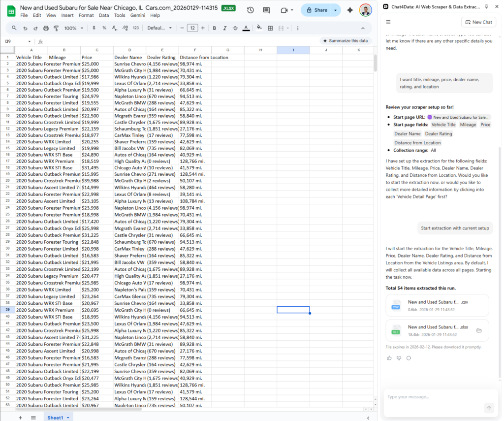Screen dimensions: 504x421
Task: Toggle italic formatting
Action: [225, 28]
